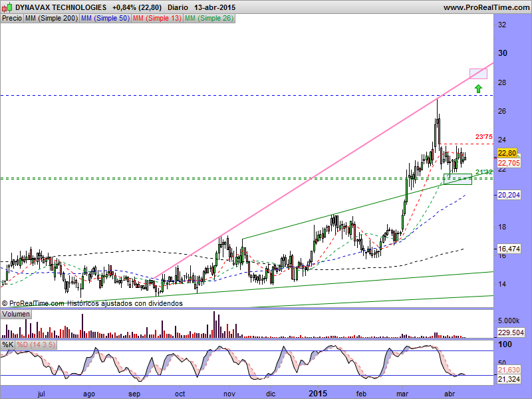Click the 30 price axis value
Screen dimensions: 532x399
point(503,53)
